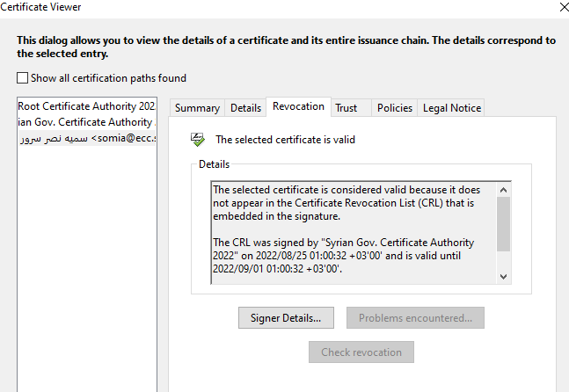This screenshot has width=569, height=392.
Task: Enable Show all certification paths found
Action: pos(23,78)
